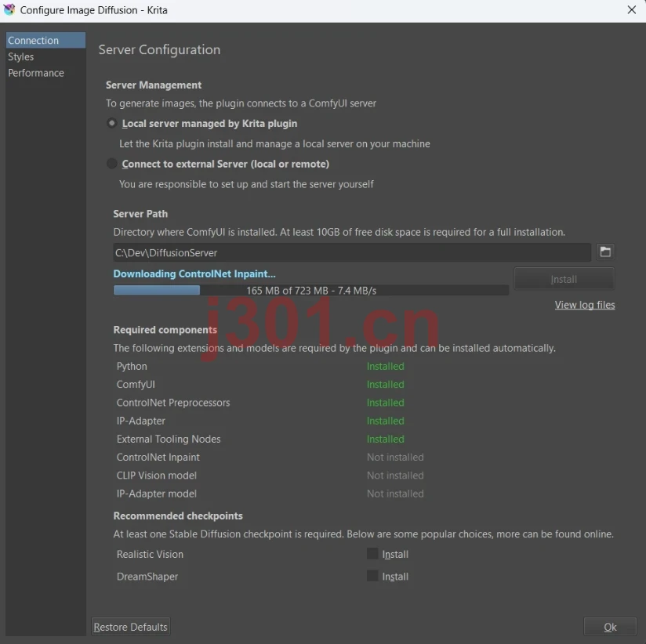Click ControlNet Inpaint component name
This screenshot has width=646, height=644.
click(x=158, y=457)
